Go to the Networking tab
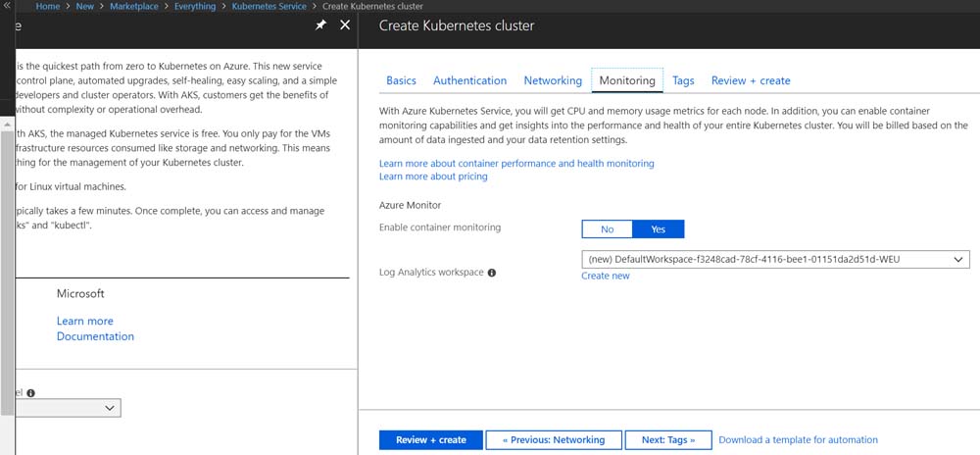980x455 pixels. click(553, 80)
